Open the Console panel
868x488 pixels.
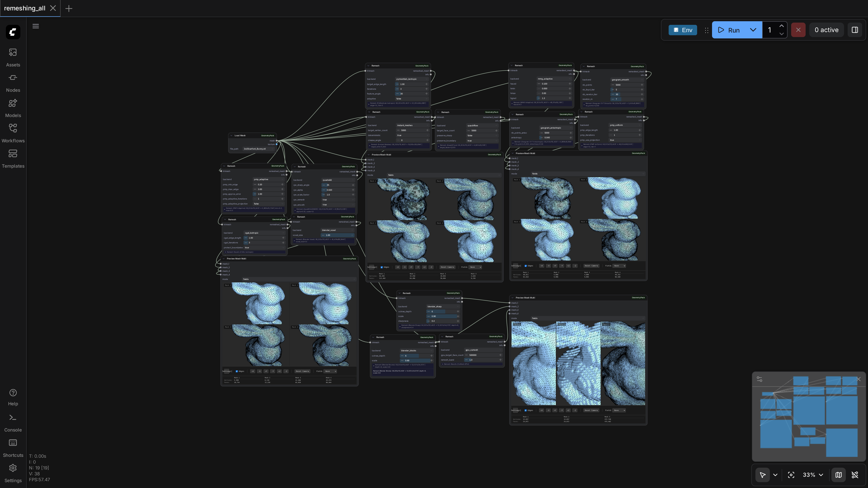coord(13,423)
